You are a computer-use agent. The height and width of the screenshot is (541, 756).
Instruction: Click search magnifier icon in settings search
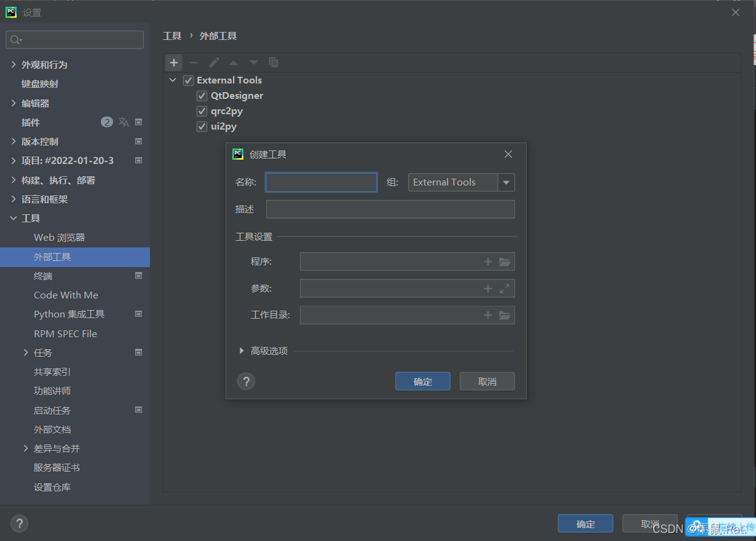(15, 40)
